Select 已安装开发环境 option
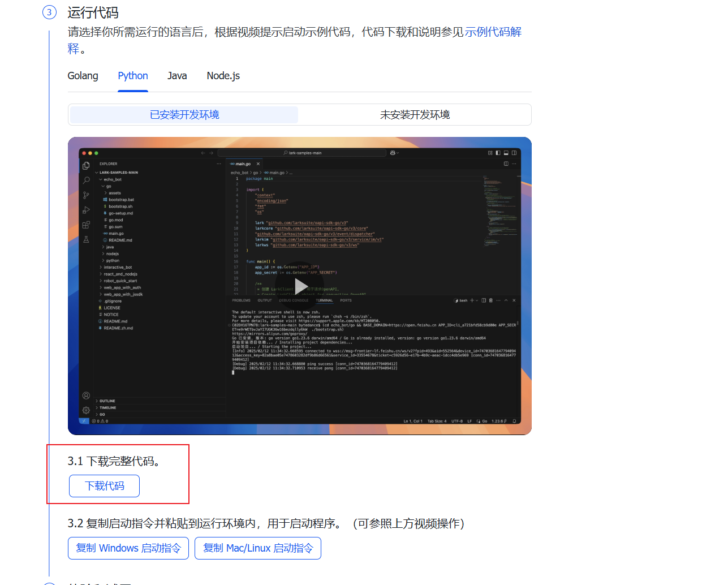Screen dimensions: 728x585 [184, 115]
